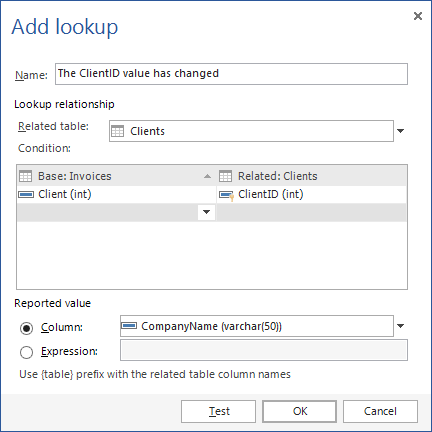Click the ClientID primary key column icon
The image size is (432, 432).
tap(227, 196)
